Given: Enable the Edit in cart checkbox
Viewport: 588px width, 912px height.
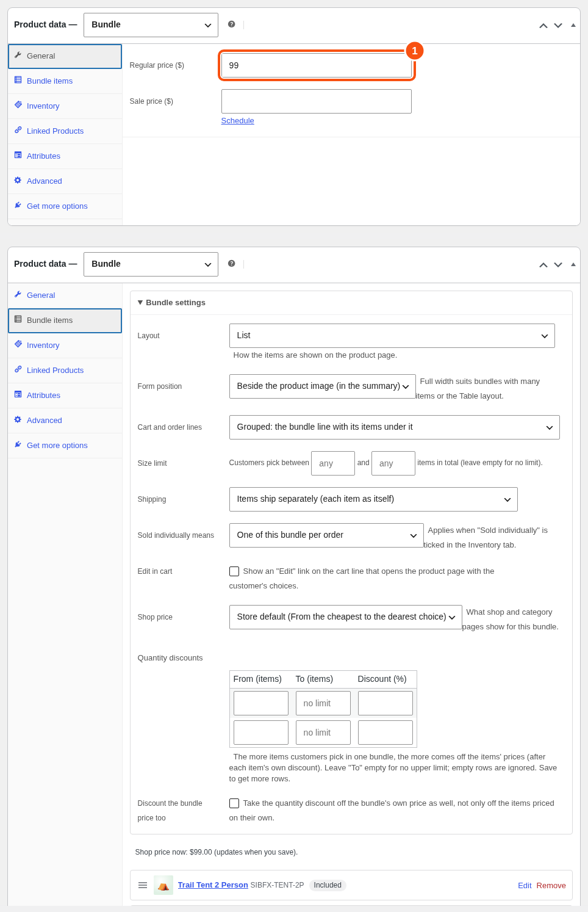Looking at the screenshot, I should (234, 571).
